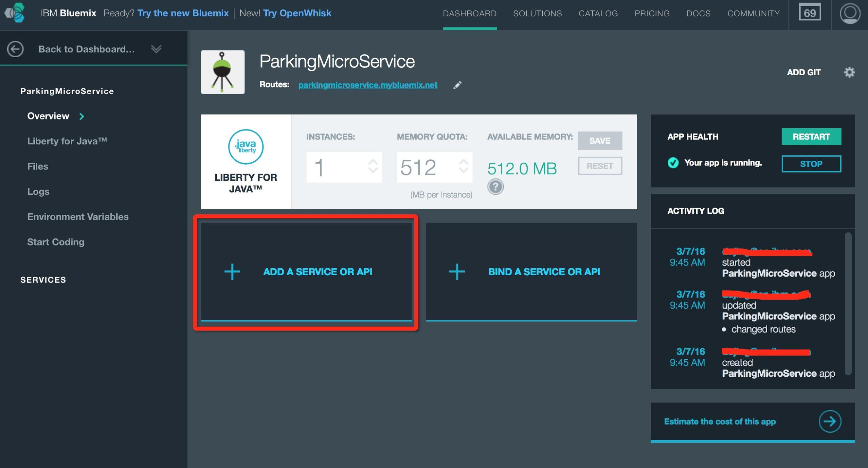868x468 pixels.
Task: Click the plus icon for Bind a Service
Action: click(457, 271)
